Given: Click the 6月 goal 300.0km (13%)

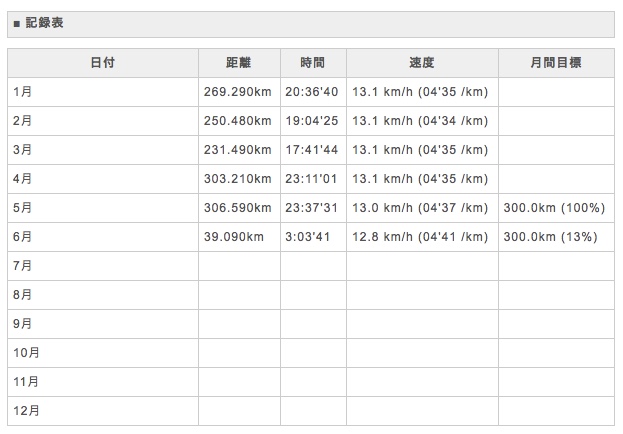Looking at the screenshot, I should coord(550,237).
